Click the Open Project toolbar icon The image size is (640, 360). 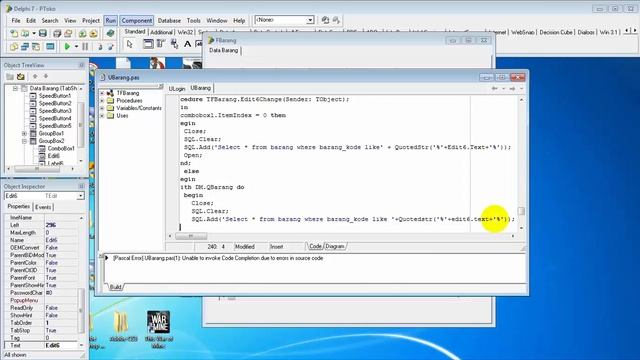pyautogui.click(x=68, y=33)
